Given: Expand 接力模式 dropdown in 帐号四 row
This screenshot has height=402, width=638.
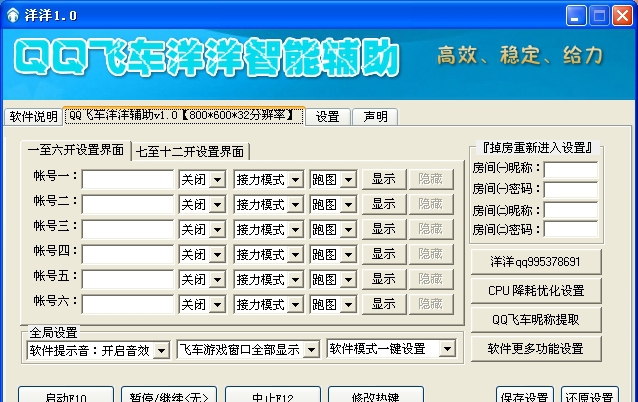Looking at the screenshot, I should coord(269,254).
